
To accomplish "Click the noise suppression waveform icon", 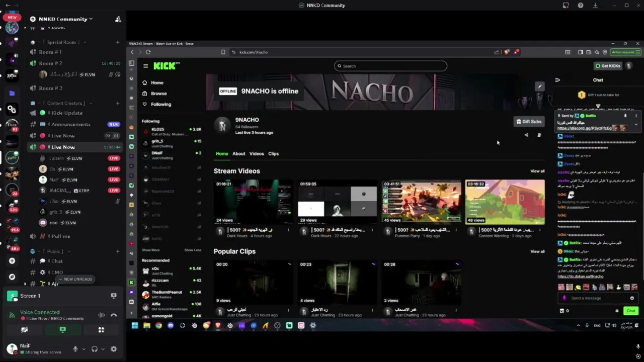I will point(102,315).
